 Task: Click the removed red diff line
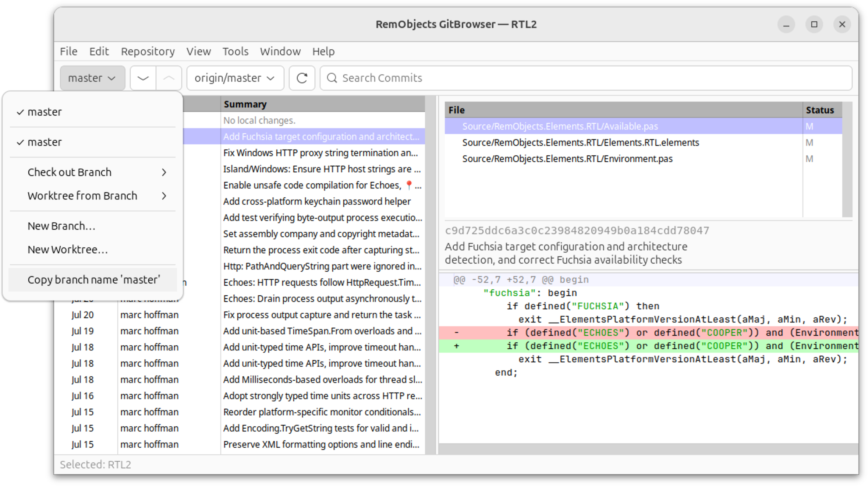[648, 333]
